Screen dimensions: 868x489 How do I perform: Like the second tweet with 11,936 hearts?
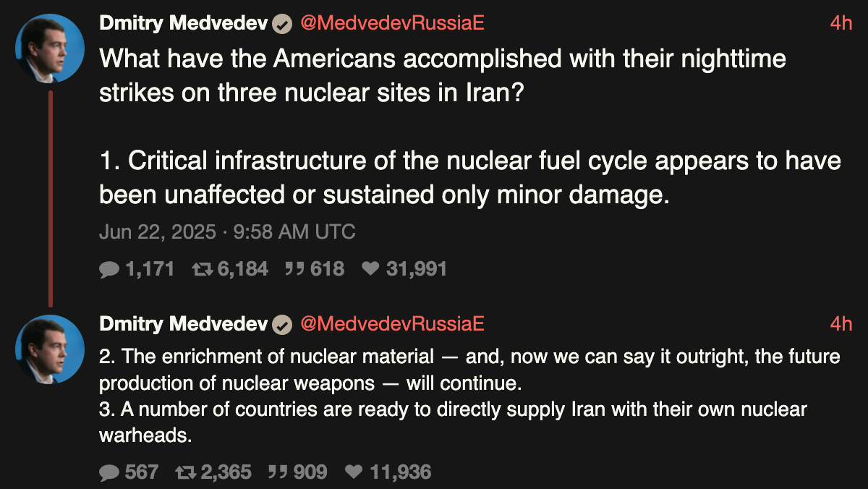pyautogui.click(x=354, y=473)
